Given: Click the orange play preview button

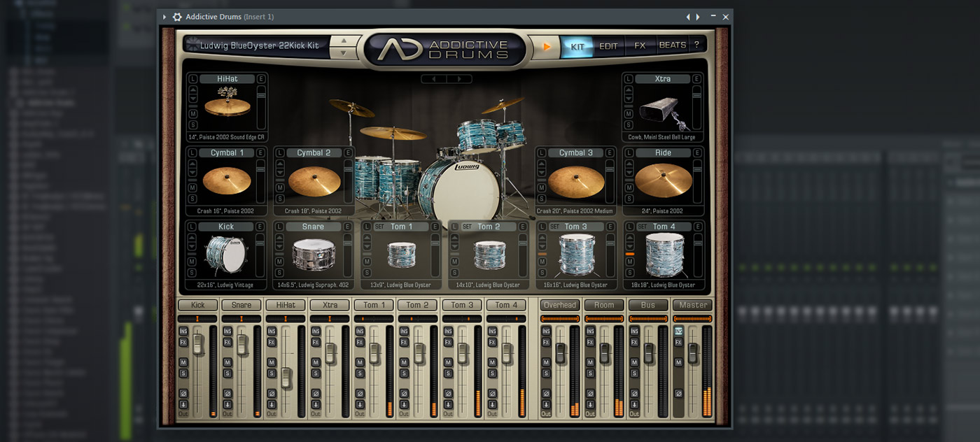Looking at the screenshot, I should 547,47.
